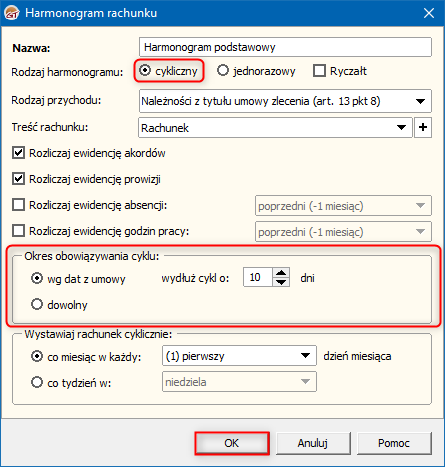445x467 pixels.
Task: Click the plus icon beside Treść rachunku
Action: click(423, 127)
